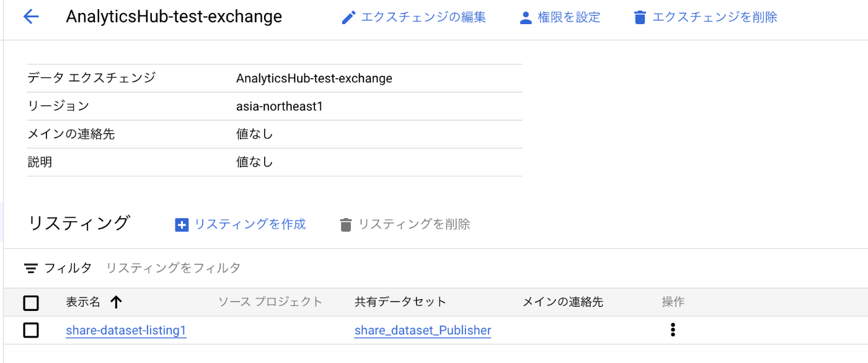The width and height of the screenshot is (868, 363).
Task: Click the plus icon to create listing
Action: pyautogui.click(x=182, y=225)
